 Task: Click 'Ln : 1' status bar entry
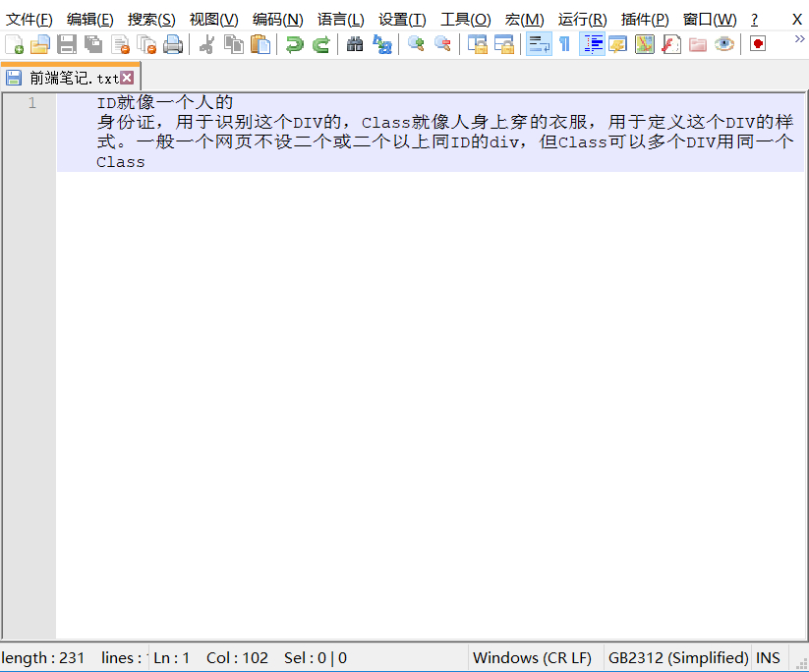coord(171,658)
